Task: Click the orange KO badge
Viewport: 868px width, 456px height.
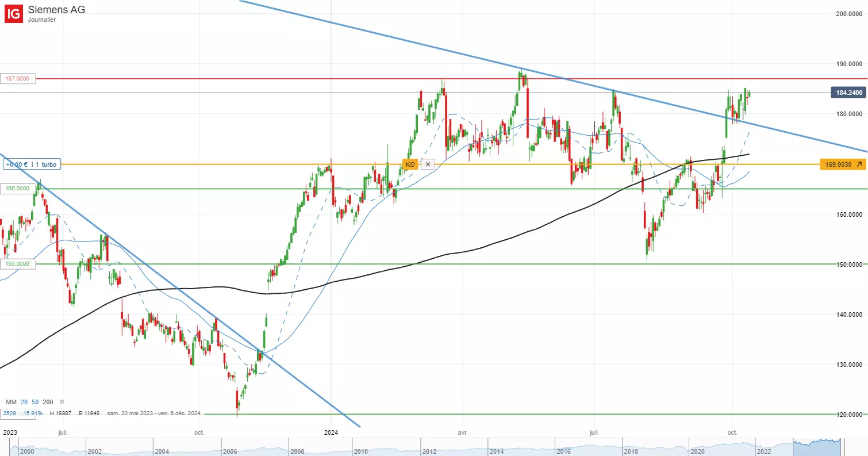Action: (x=410, y=164)
